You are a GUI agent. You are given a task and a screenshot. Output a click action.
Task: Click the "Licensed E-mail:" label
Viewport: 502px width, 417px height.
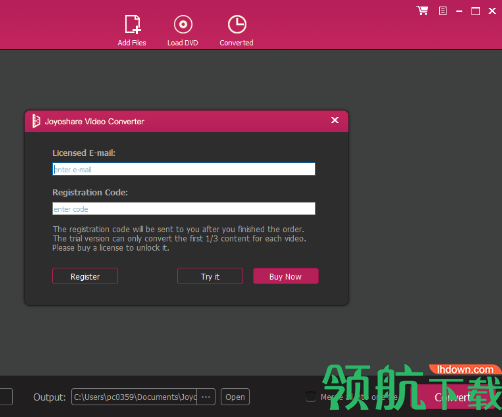[84, 153]
